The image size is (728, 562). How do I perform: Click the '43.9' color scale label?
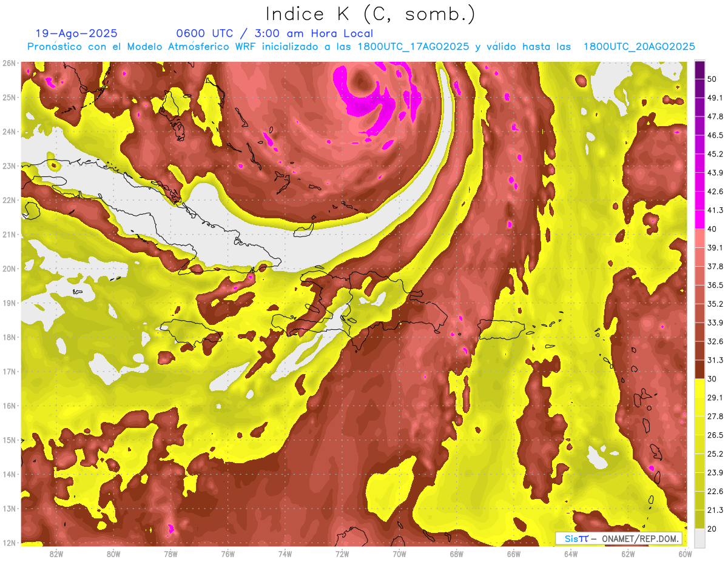tap(715, 173)
